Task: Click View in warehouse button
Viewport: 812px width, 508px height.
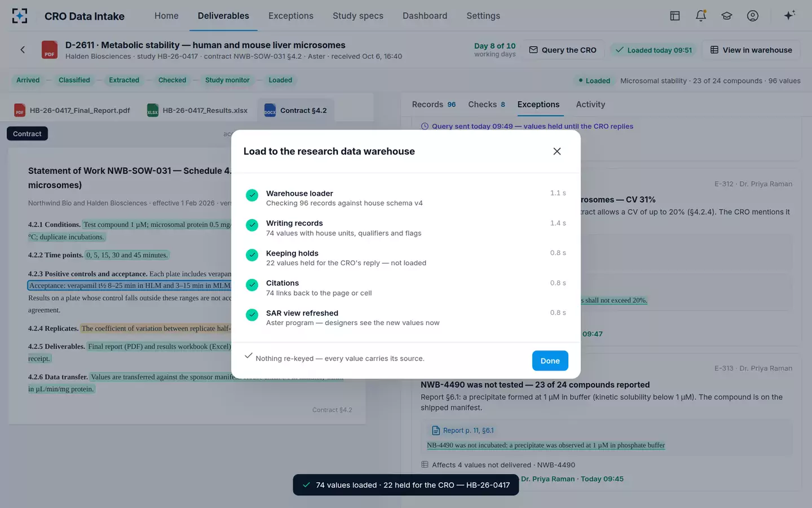Action: 751,50
